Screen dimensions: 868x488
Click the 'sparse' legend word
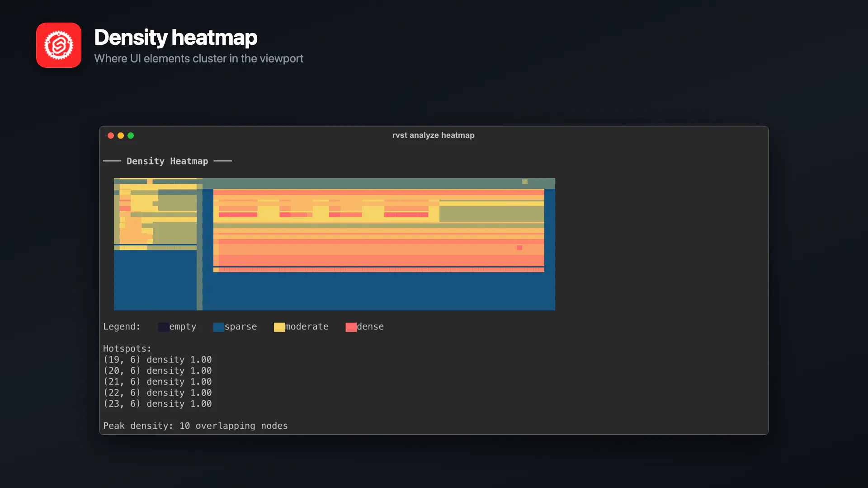(x=241, y=326)
